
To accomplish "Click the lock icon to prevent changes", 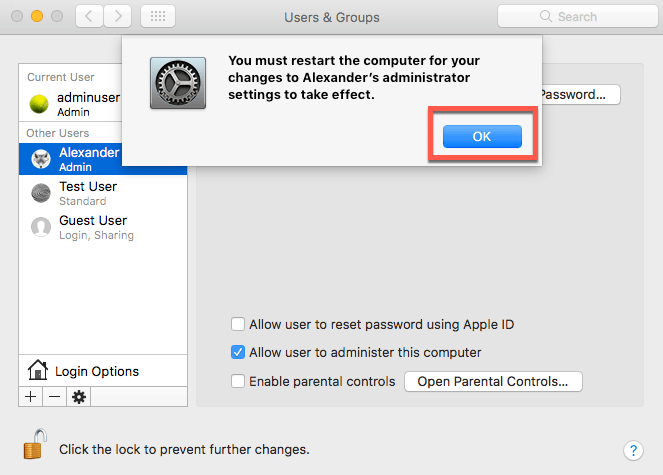I will (35, 446).
